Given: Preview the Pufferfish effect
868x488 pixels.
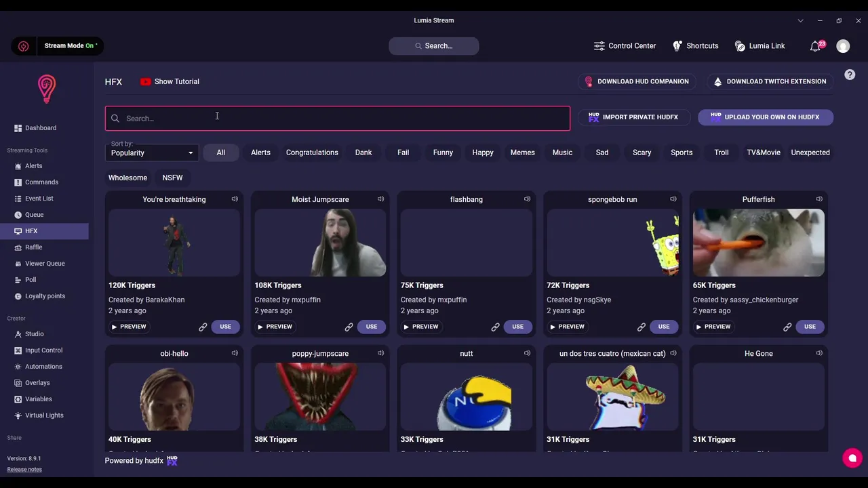Looking at the screenshot, I should [713, 327].
